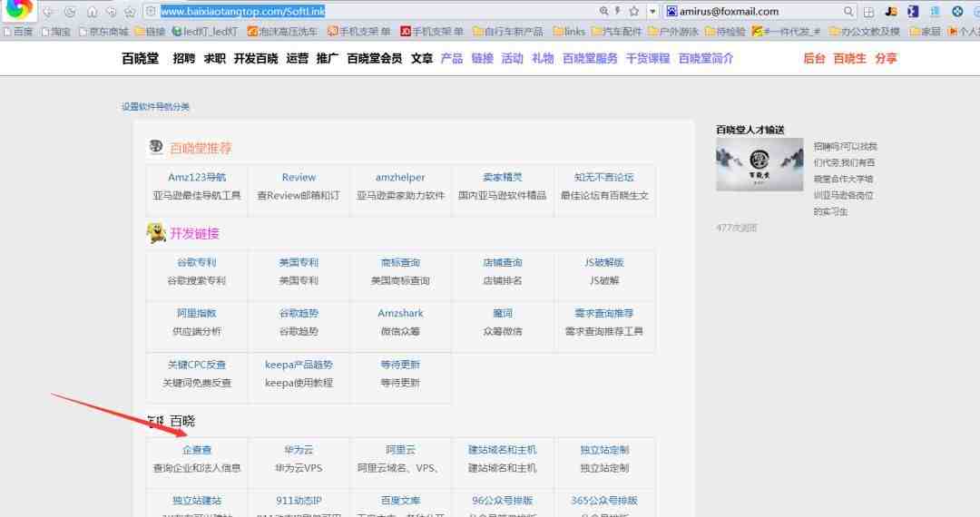980x517 pixels.
Task: Open the 开发百晓 nav menu
Action: [256, 58]
